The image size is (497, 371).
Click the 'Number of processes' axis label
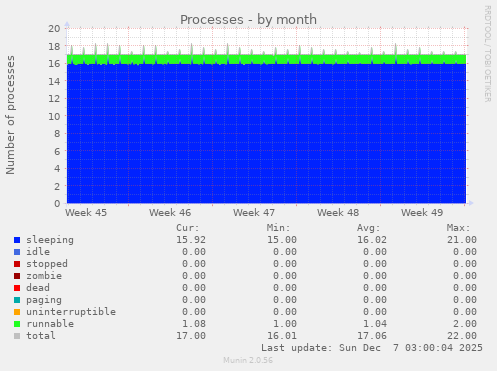pyautogui.click(x=10, y=115)
